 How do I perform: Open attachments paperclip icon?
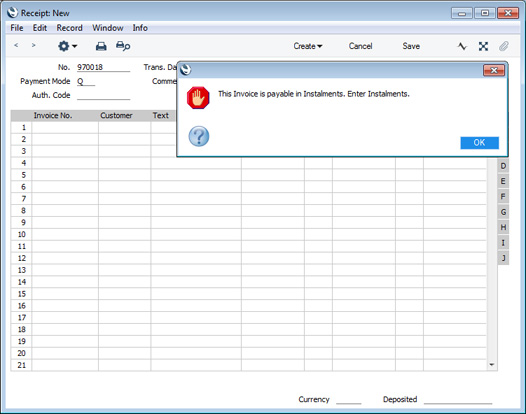504,46
